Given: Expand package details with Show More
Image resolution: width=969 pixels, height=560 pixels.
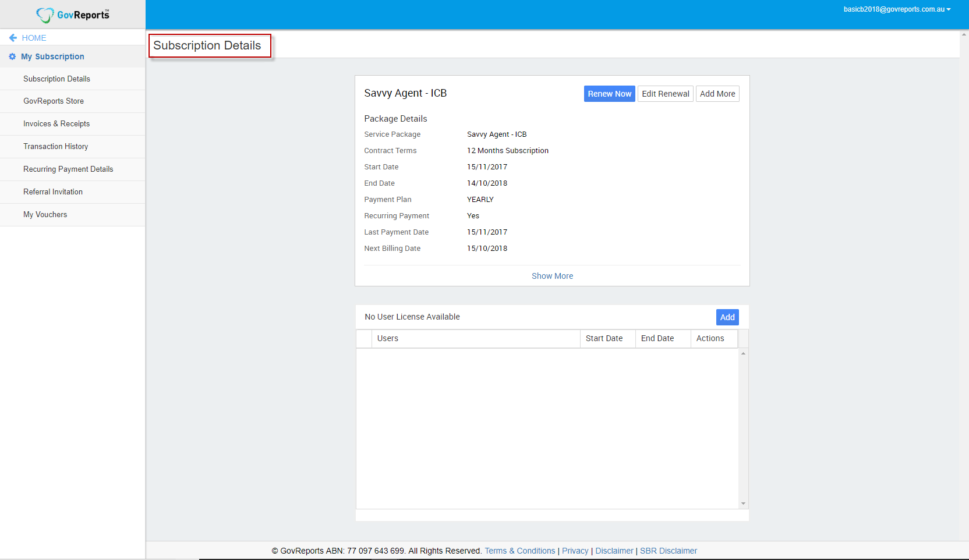Looking at the screenshot, I should [x=552, y=276].
